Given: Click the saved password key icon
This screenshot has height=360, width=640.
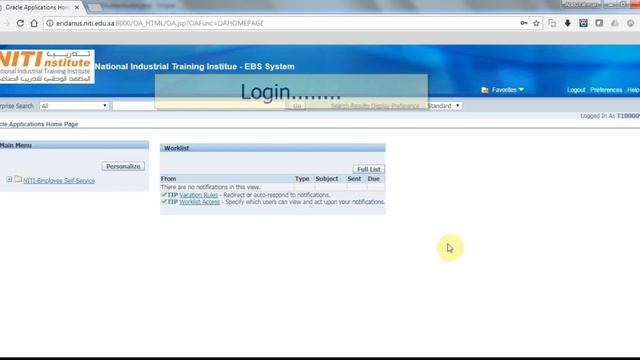Looking at the screenshot, I should 524,23.
